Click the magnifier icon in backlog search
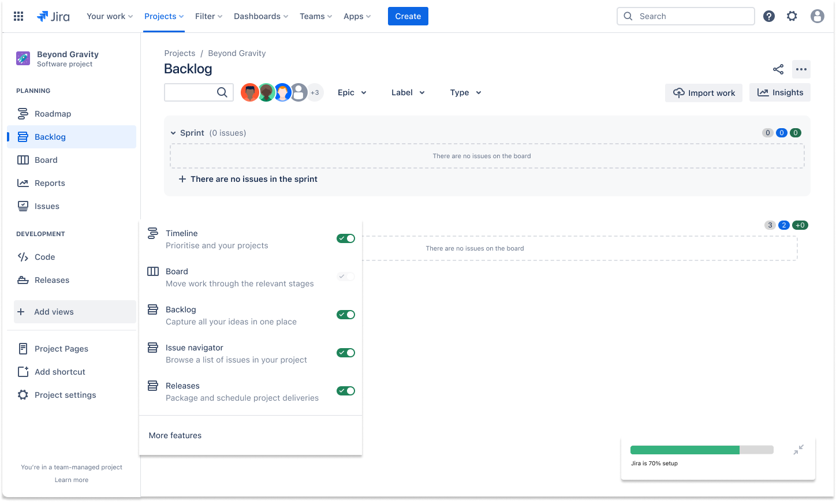Viewport: 836px width, 504px height. [222, 92]
